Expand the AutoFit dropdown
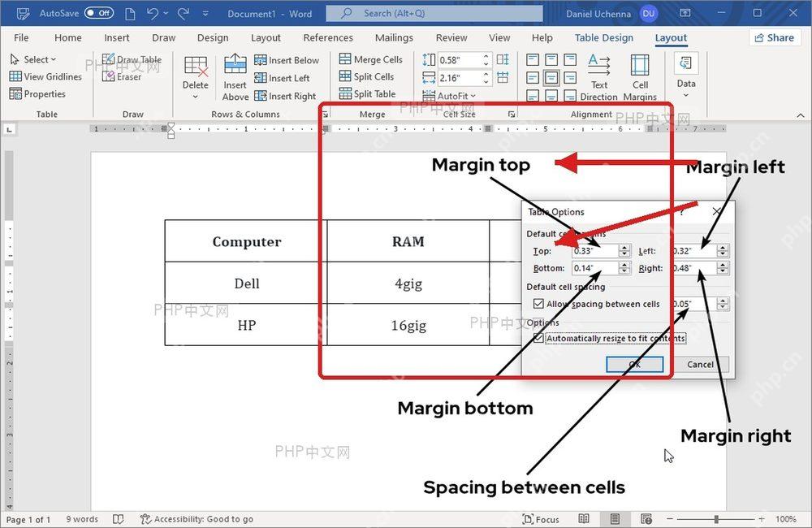 pos(448,96)
